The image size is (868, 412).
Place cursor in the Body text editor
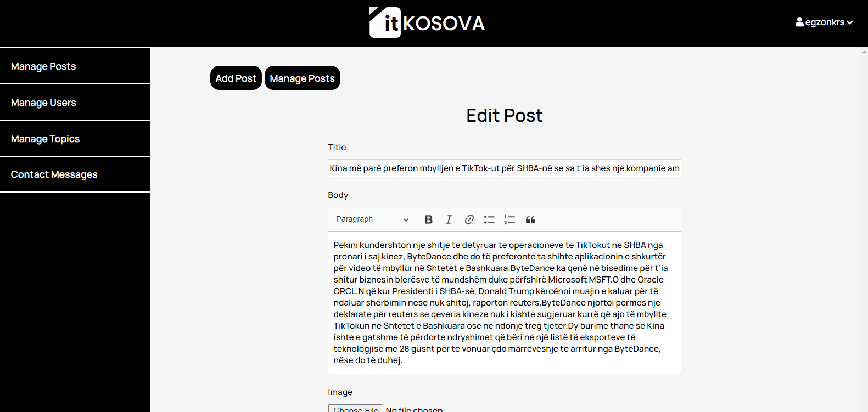[x=505, y=302]
